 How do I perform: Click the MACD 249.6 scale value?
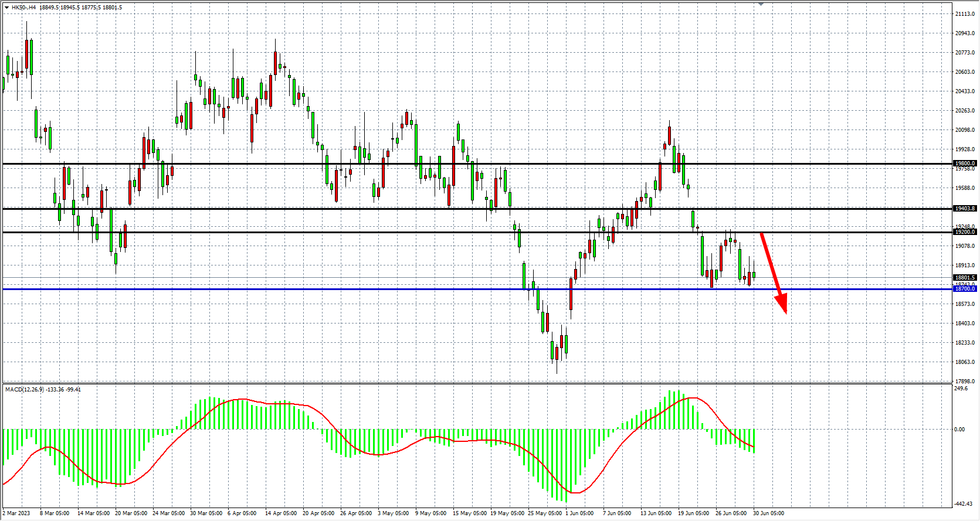click(x=961, y=389)
